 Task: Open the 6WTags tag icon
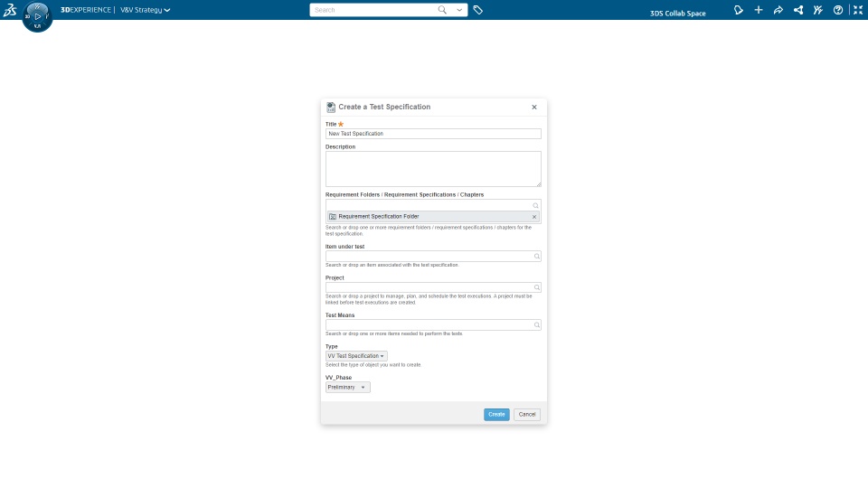click(x=478, y=10)
